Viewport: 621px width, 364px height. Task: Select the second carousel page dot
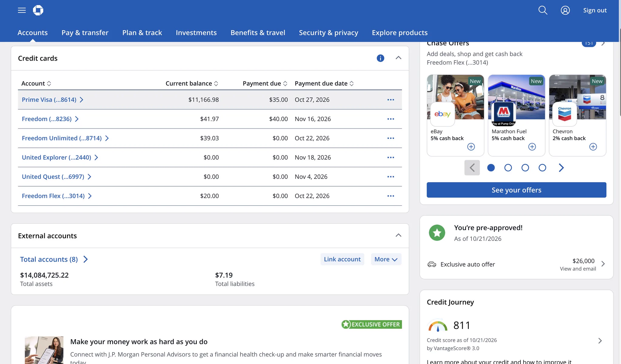coord(508,168)
